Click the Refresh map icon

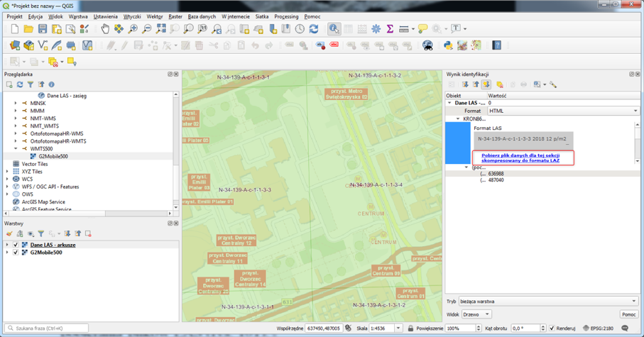314,28
